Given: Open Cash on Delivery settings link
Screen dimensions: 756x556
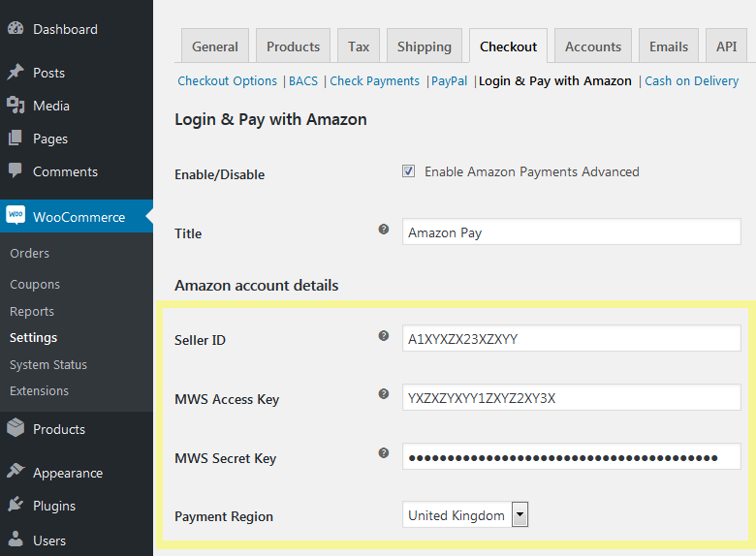Looking at the screenshot, I should 691,81.
